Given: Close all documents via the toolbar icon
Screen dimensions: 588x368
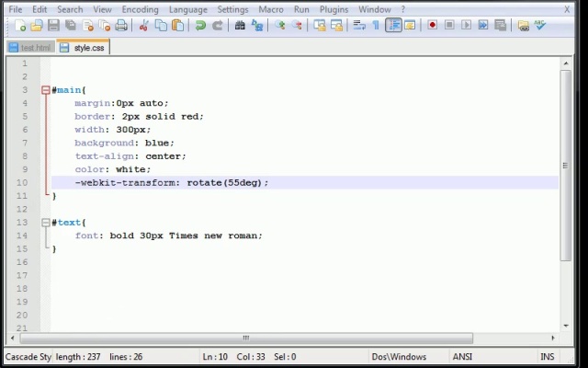Looking at the screenshot, I should 105,25.
